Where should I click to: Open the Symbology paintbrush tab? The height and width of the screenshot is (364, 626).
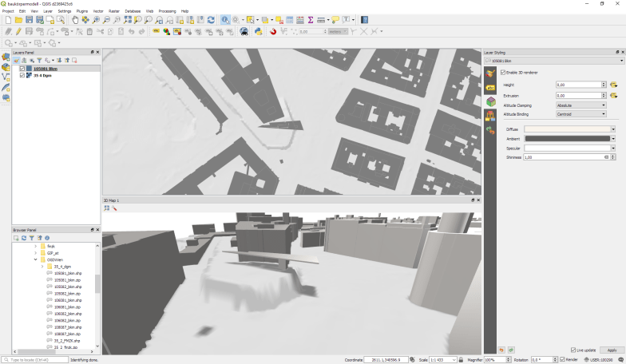(490, 73)
